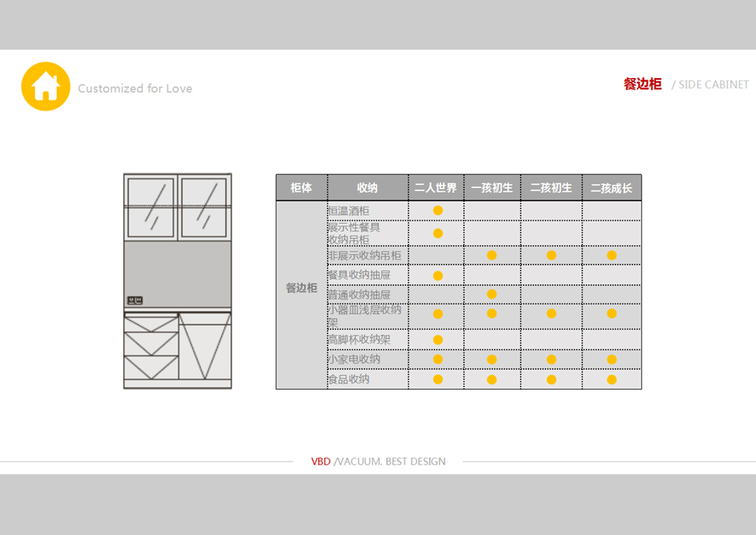
Task: Click 非展示收纳吊柜 dot under 二孩初生
Action: pos(551,255)
